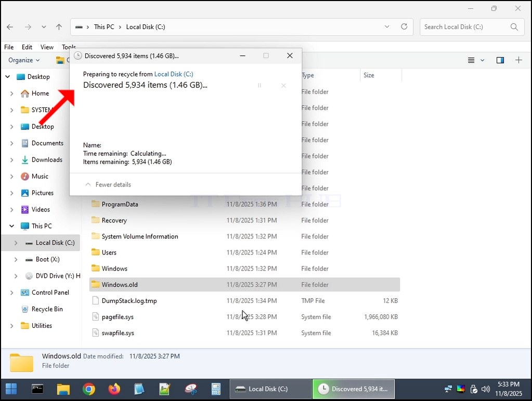532x401 pixels.
Task: Collapse dialog with Fewer details
Action: pyautogui.click(x=108, y=184)
